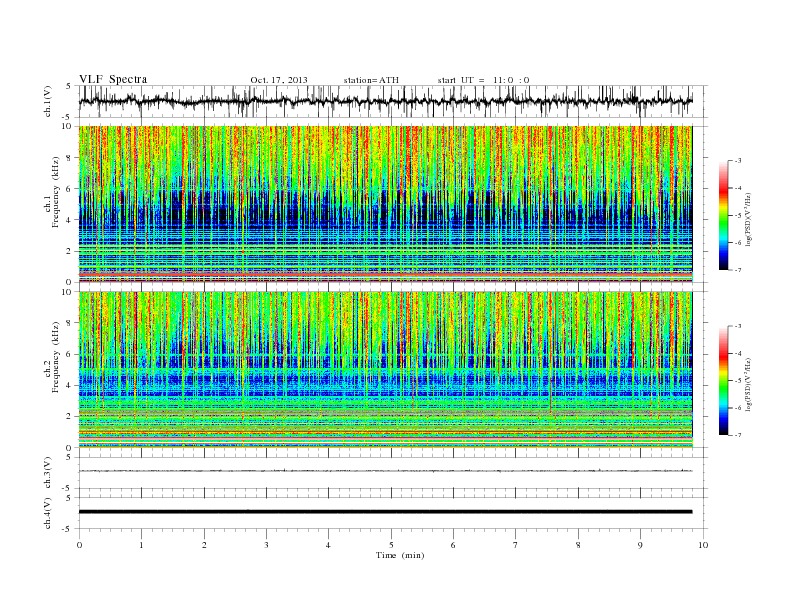The image size is (792, 612).
Task: Click the "Time (min)" x-axis label
Action: tap(400, 555)
